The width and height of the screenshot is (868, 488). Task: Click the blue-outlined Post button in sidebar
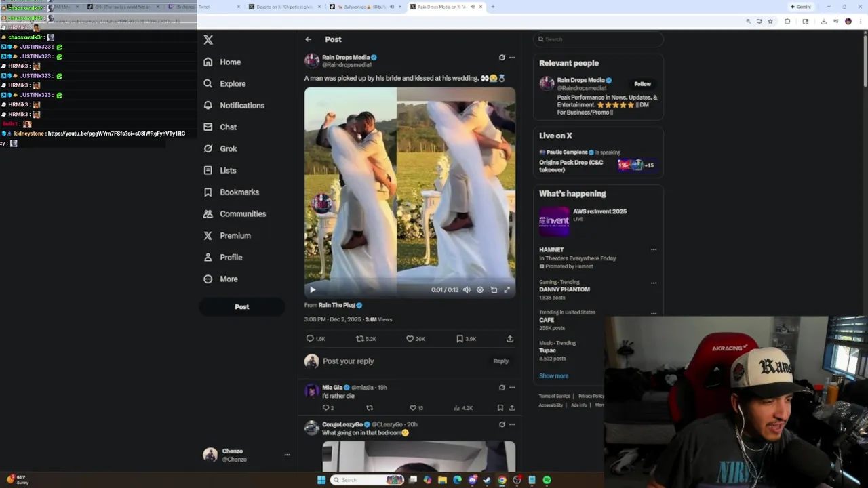[241, 306]
